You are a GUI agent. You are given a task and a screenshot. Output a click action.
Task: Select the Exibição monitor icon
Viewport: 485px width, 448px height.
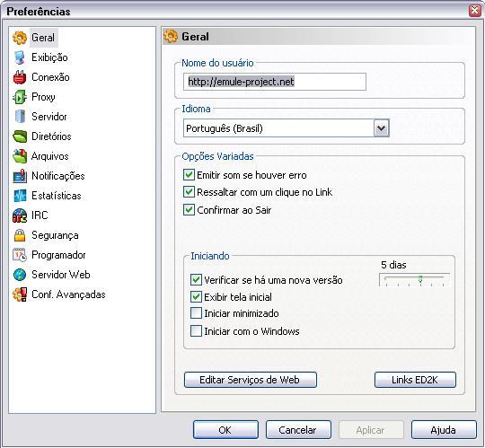(x=20, y=57)
